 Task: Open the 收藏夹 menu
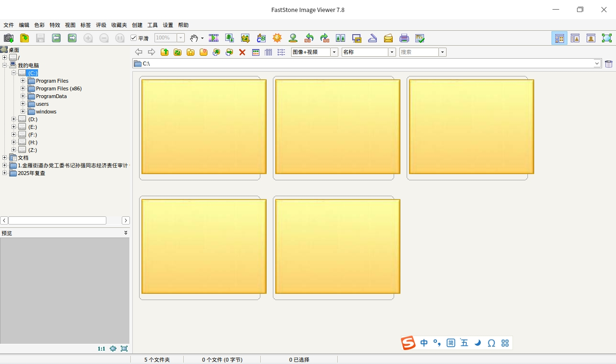click(119, 25)
